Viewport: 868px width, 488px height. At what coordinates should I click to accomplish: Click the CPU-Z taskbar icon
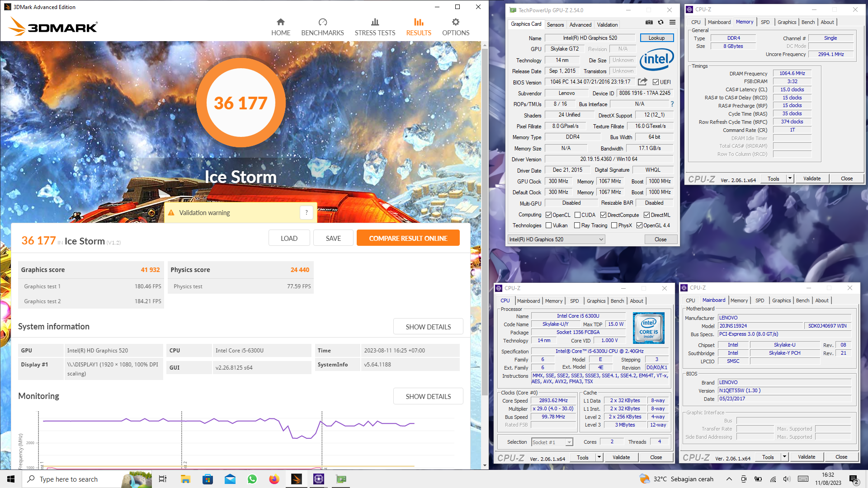(x=319, y=479)
